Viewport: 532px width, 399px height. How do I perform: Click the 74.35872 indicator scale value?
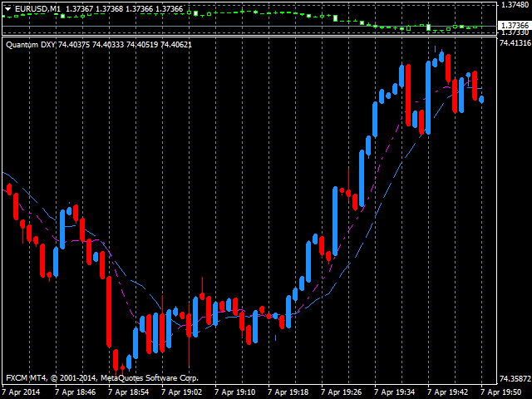click(515, 378)
